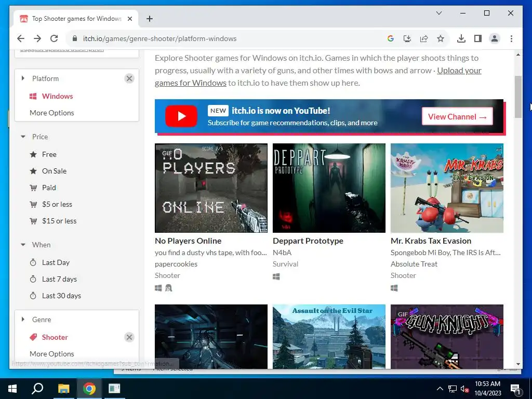
Task: Expand the Platform filter section
Action: pos(23,78)
